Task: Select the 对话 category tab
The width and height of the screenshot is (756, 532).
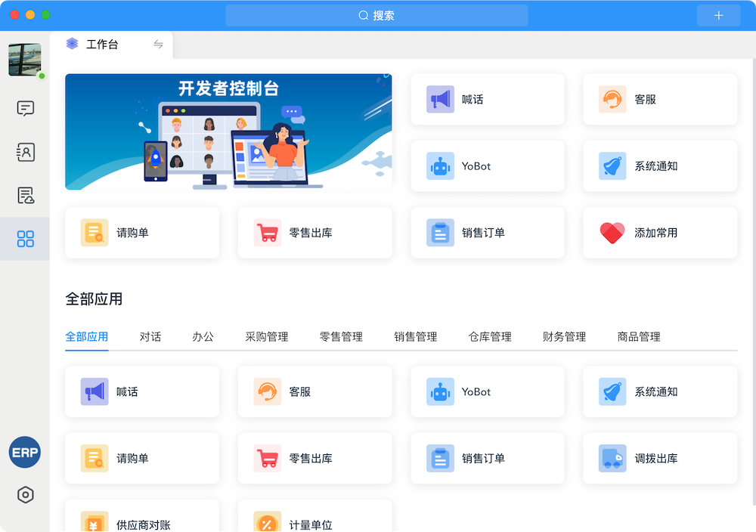Action: 150,337
